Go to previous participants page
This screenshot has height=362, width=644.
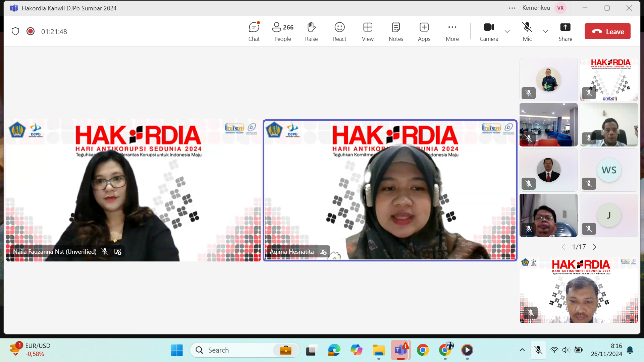[x=563, y=247]
